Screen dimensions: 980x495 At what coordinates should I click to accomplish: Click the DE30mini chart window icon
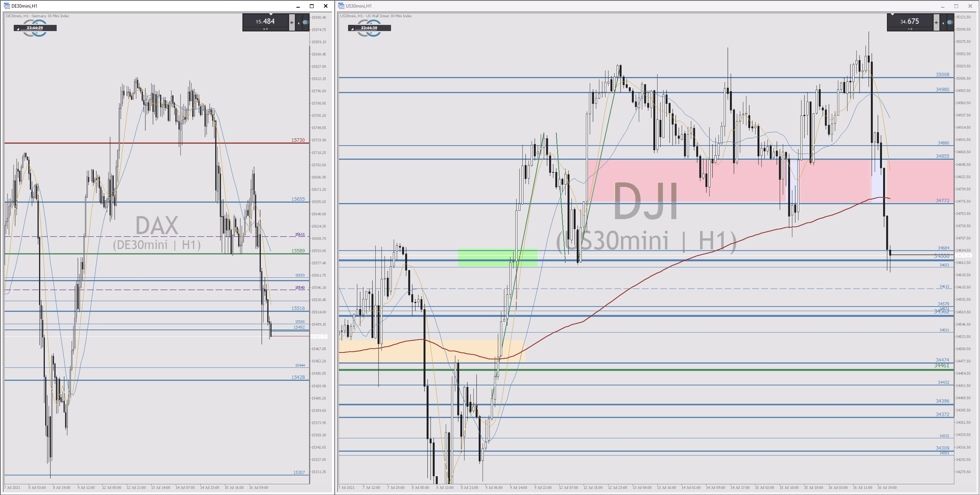(7, 6)
